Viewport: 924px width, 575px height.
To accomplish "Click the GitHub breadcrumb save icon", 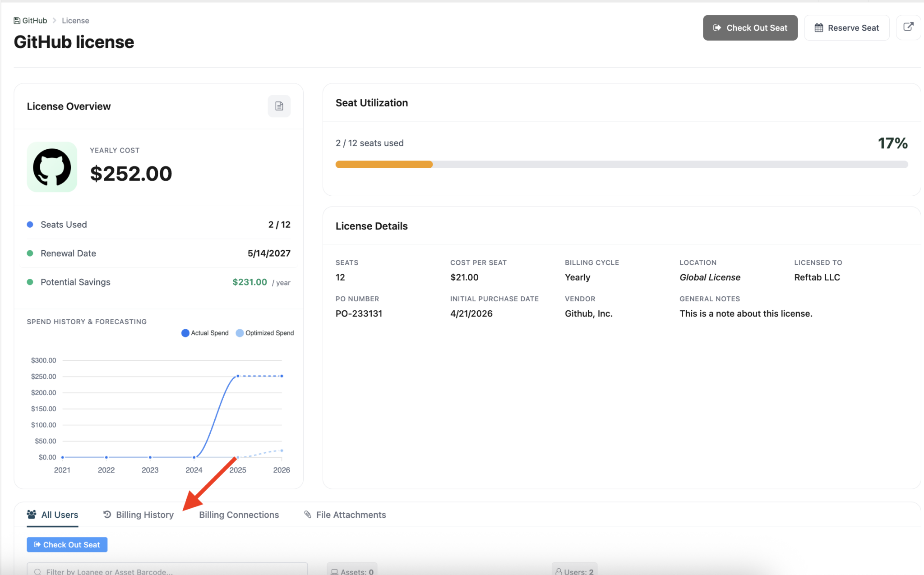I will pyautogui.click(x=17, y=21).
